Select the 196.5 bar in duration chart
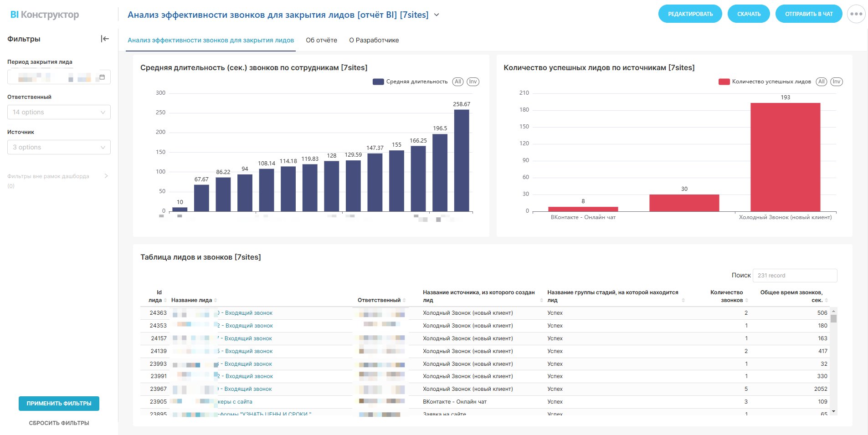Screen dimensions: 868x435 pyautogui.click(x=440, y=173)
